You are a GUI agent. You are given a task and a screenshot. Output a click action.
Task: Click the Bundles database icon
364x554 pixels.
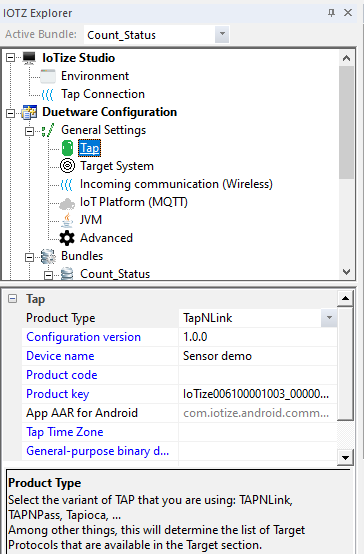coord(48,257)
